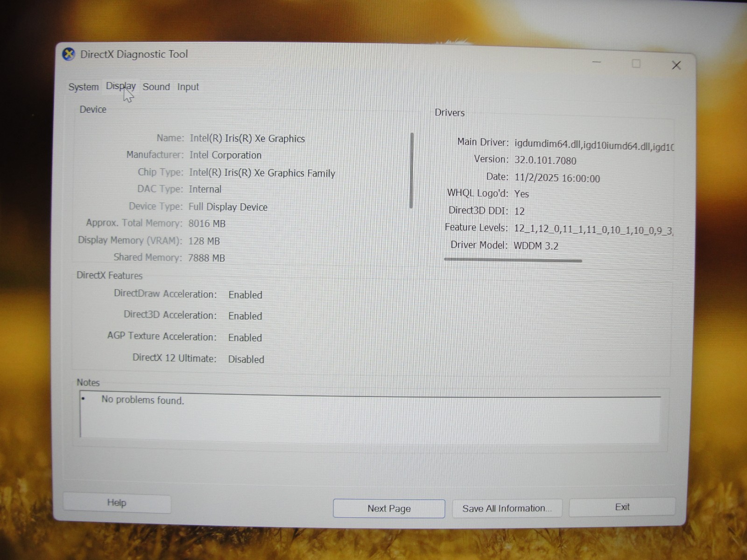Select the Display tab
The image size is (747, 560).
[120, 86]
